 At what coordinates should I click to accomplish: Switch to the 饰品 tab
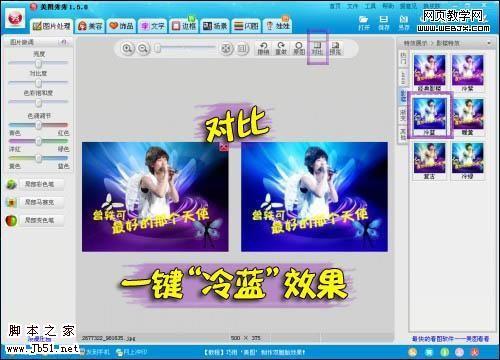coord(121,26)
